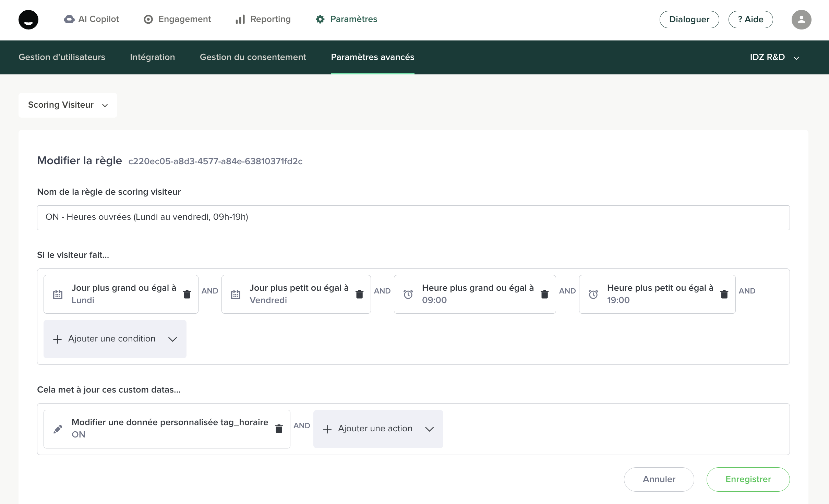Click the clock icon for 09:00 condition
Image resolution: width=829 pixels, height=504 pixels.
click(408, 294)
